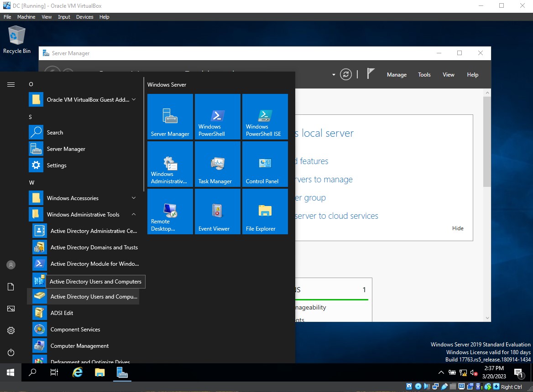Click the server group link

310,197
